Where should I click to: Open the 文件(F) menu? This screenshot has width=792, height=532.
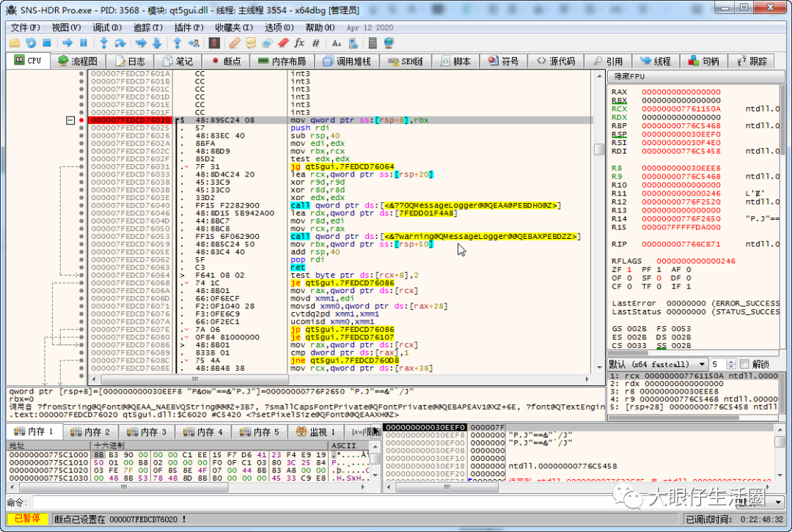[25, 27]
